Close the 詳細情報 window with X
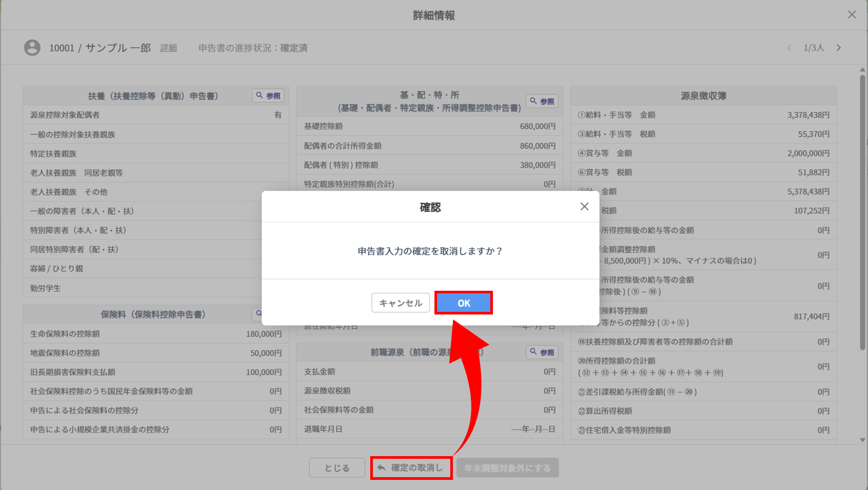 (x=851, y=15)
